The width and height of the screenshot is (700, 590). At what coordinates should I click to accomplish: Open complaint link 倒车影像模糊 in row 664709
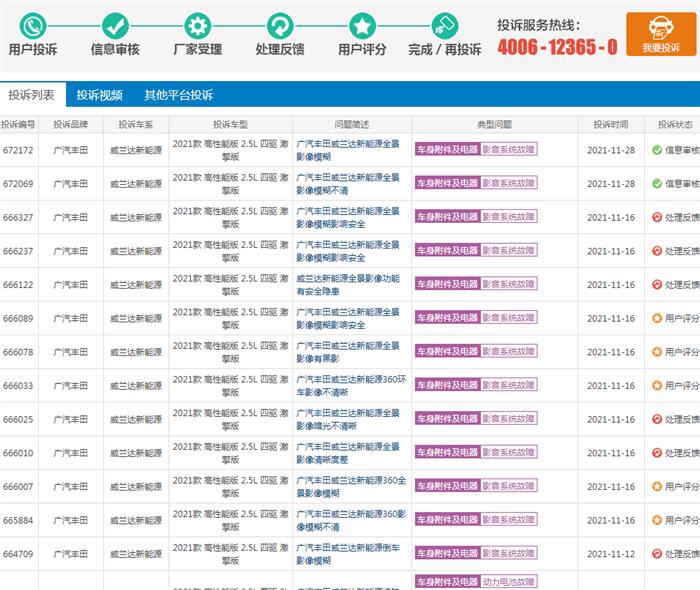click(x=348, y=554)
